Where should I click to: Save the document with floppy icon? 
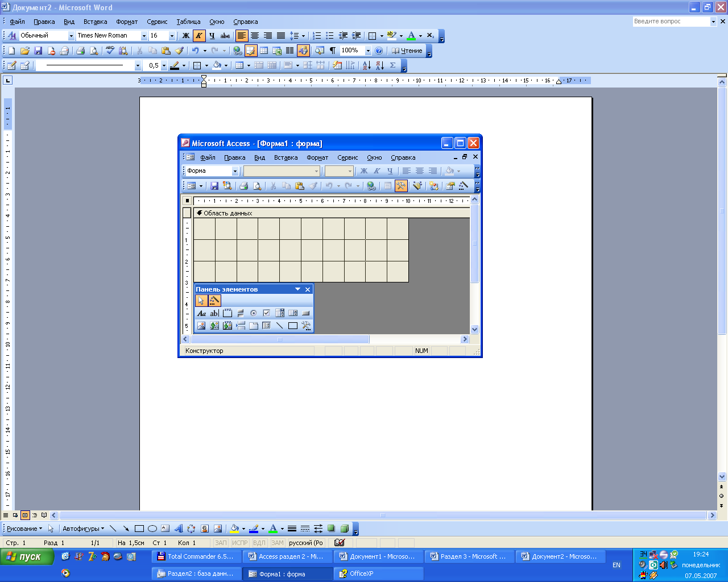point(38,51)
